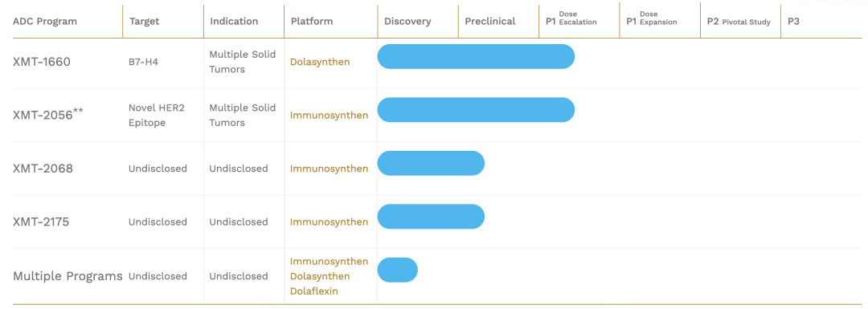Click the B7-H4 target cell

click(143, 62)
